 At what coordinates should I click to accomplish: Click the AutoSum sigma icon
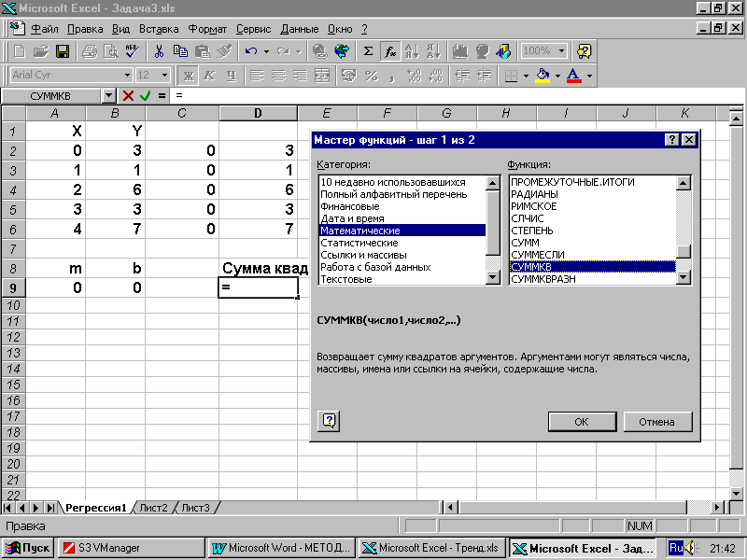[368, 51]
